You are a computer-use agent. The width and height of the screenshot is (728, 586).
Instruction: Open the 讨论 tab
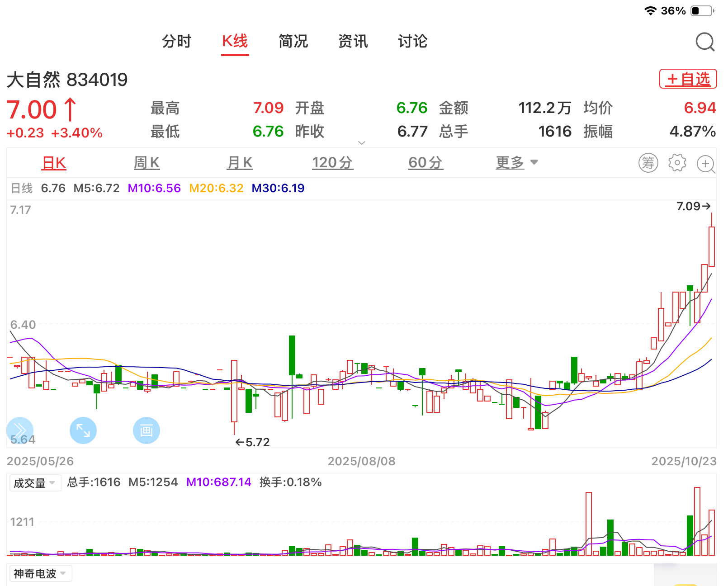[413, 41]
